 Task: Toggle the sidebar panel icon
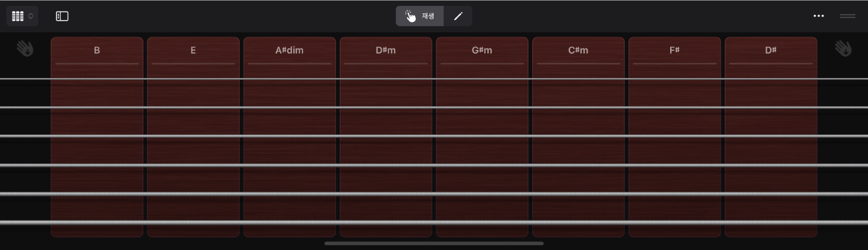(x=62, y=16)
